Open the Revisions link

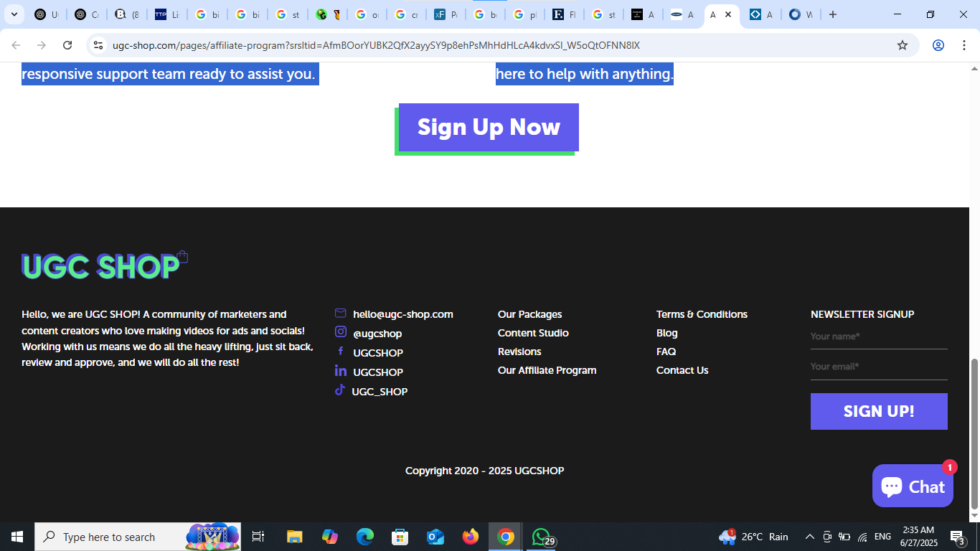pyautogui.click(x=519, y=352)
